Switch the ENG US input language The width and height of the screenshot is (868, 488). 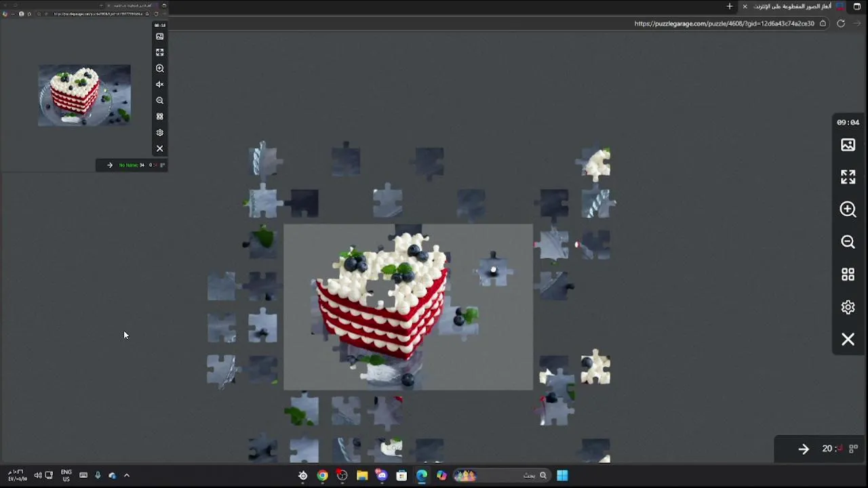click(x=66, y=476)
